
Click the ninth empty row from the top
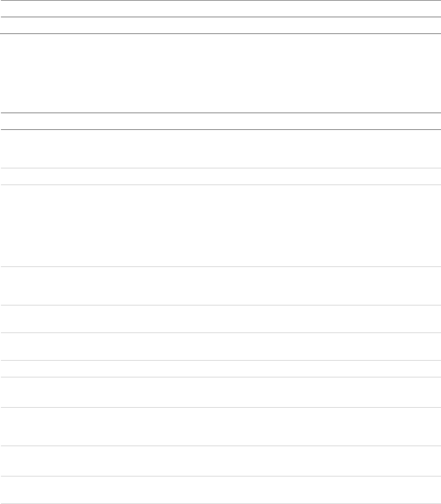pyautogui.click(x=220, y=319)
